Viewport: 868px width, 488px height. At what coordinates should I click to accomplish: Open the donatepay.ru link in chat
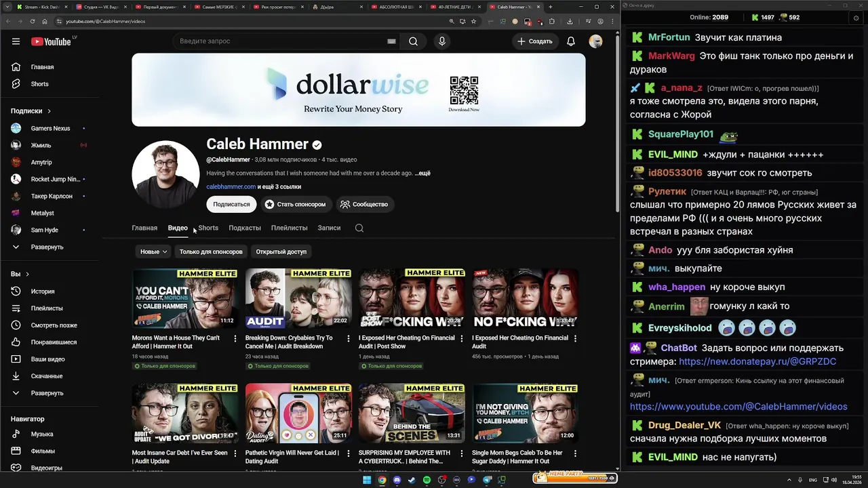tap(757, 362)
